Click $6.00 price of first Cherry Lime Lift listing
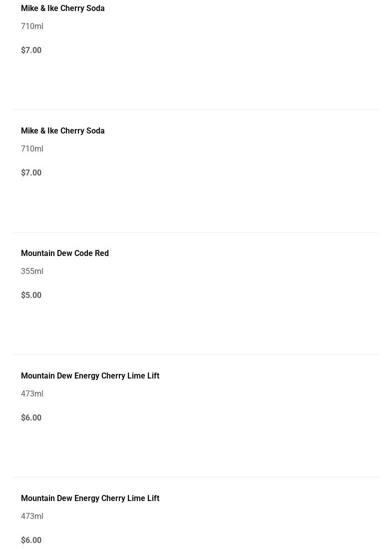Screen dimensions: 392x549 (31, 418)
